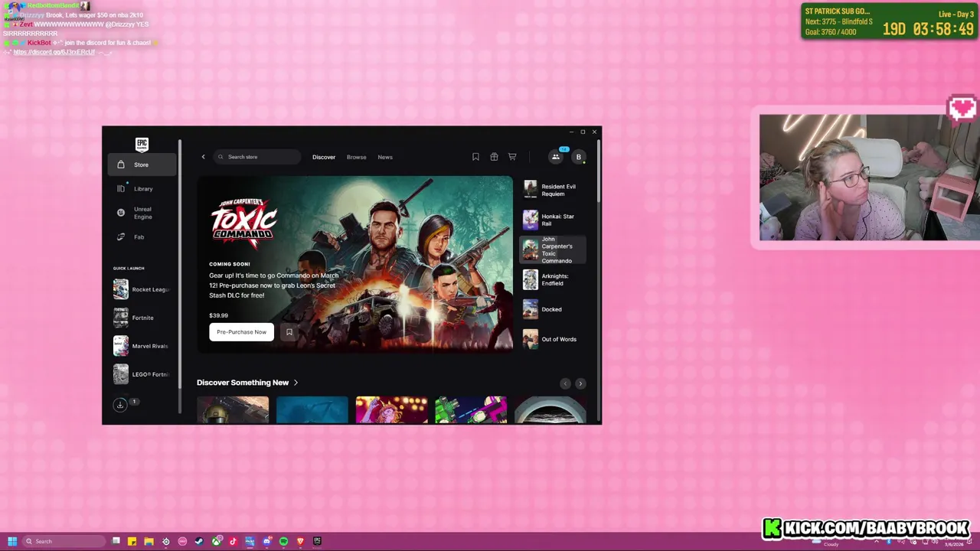Open Unreal Engine section

(x=142, y=213)
